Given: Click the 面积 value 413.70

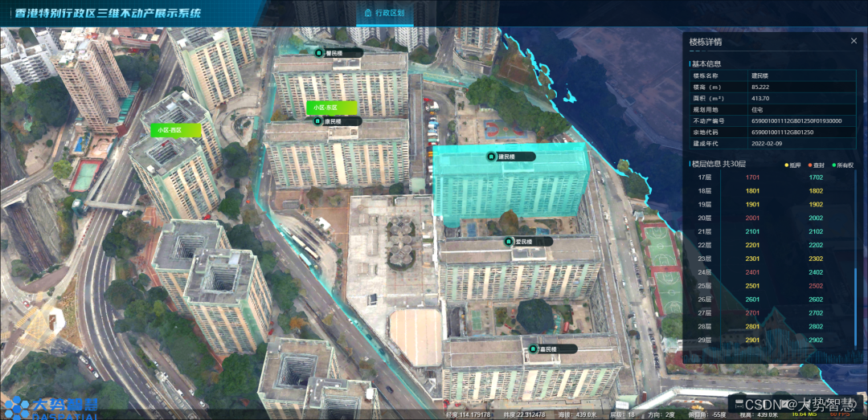Looking at the screenshot, I should (760, 98).
